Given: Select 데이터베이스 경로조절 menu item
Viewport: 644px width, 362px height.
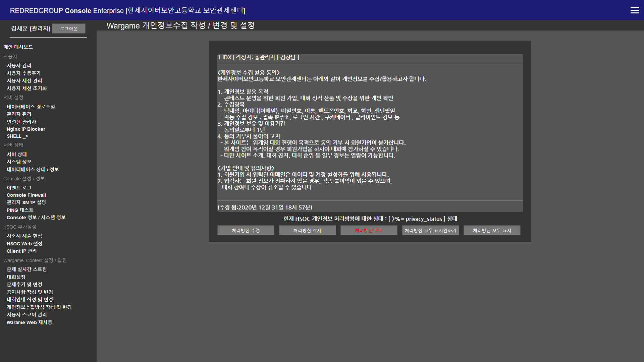Looking at the screenshot, I should point(31,107).
